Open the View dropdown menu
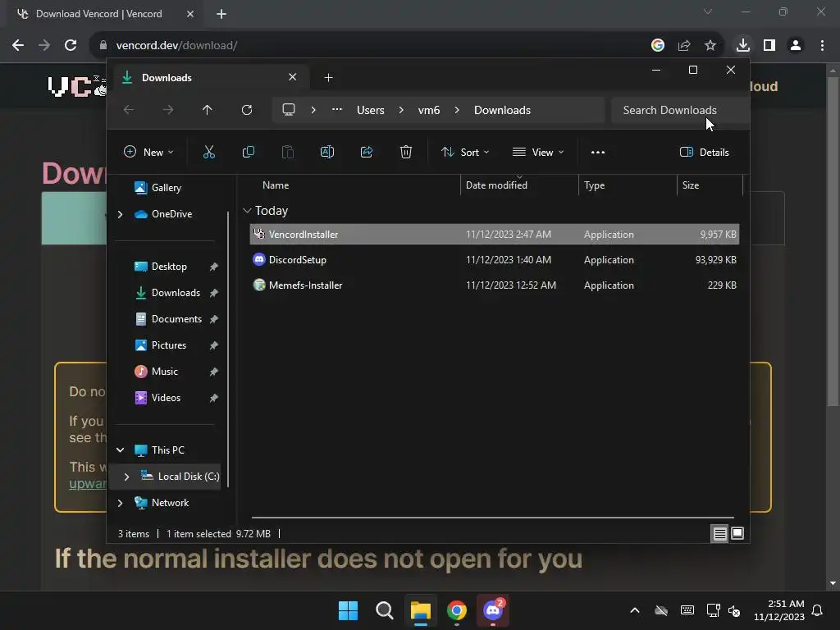The image size is (840, 630). click(538, 152)
